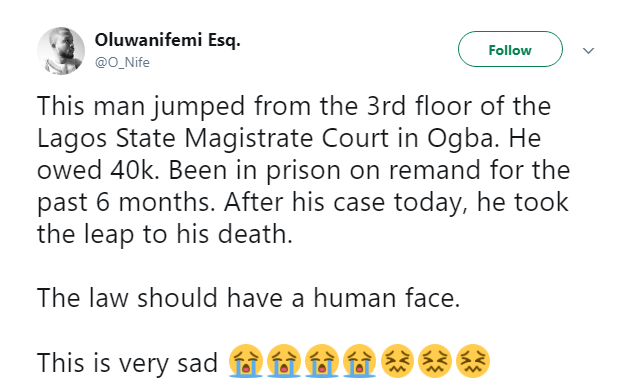Click the last confounded face emoji
The height and width of the screenshot is (388, 628).
coord(473,361)
